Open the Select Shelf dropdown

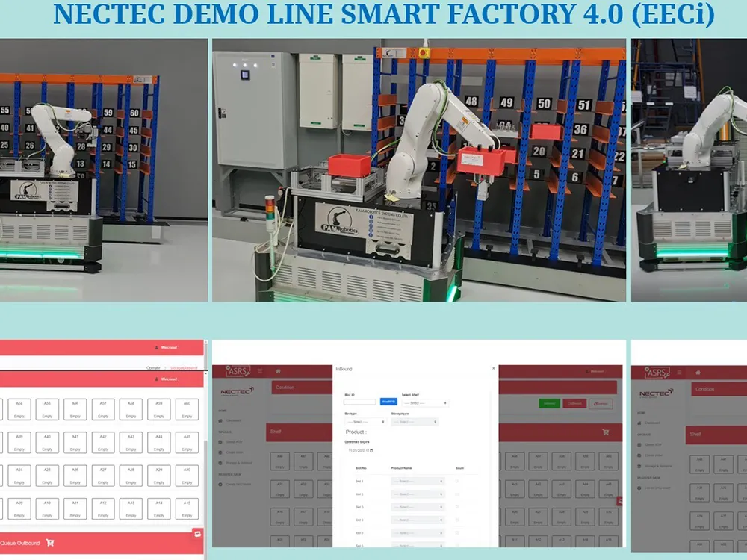click(x=425, y=403)
